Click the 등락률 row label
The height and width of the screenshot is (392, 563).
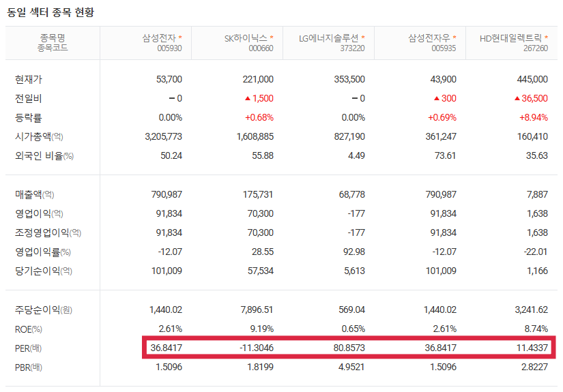point(29,118)
